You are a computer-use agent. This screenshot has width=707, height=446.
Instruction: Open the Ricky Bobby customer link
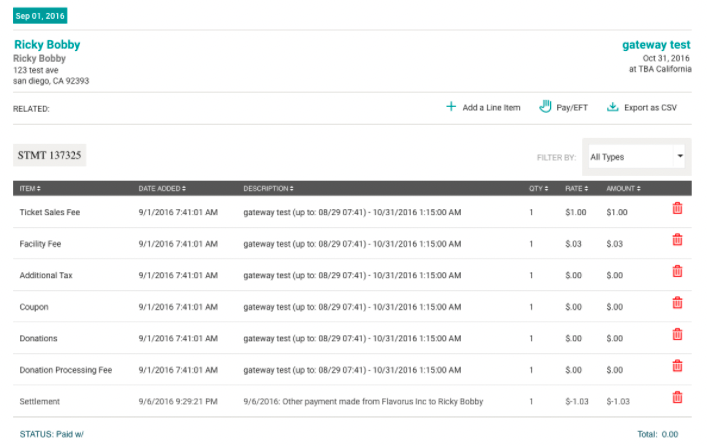click(x=47, y=45)
